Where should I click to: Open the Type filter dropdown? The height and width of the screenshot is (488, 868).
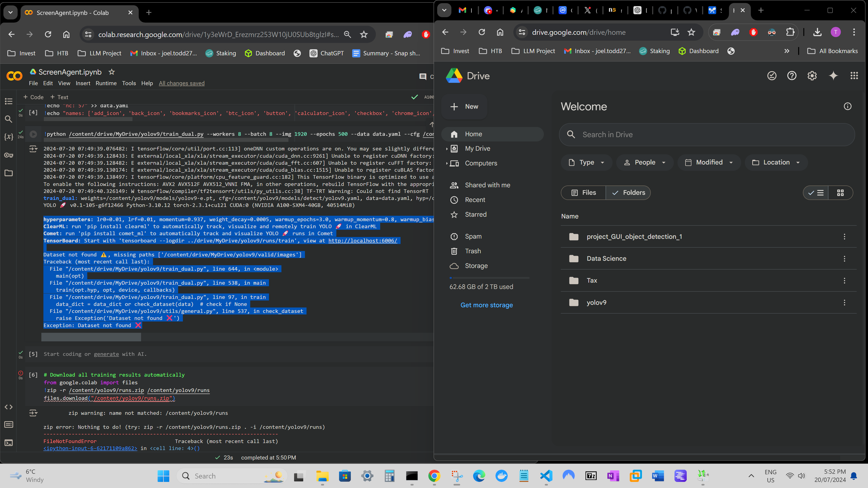point(586,162)
